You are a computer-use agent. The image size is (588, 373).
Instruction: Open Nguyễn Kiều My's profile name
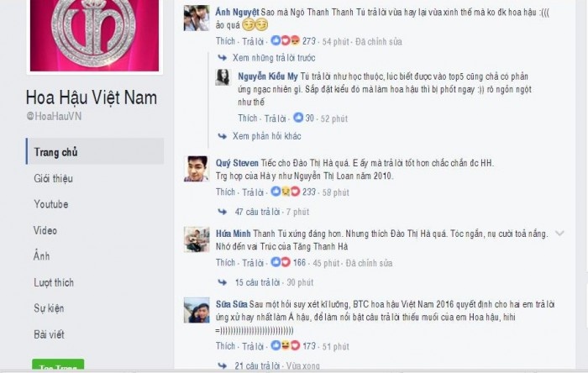click(x=268, y=76)
